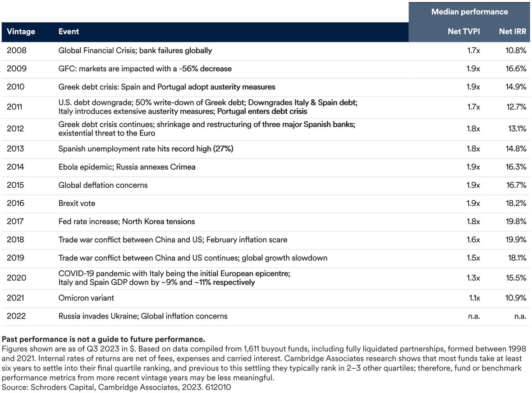This screenshot has height=393, width=532.
Task: Select Ebola epidemic; Russia annexes Crimea text
Action: (127, 167)
